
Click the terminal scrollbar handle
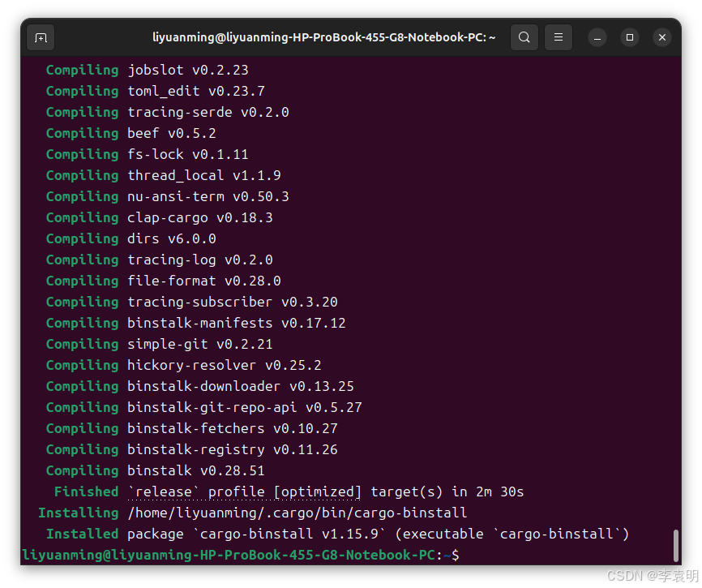point(676,546)
